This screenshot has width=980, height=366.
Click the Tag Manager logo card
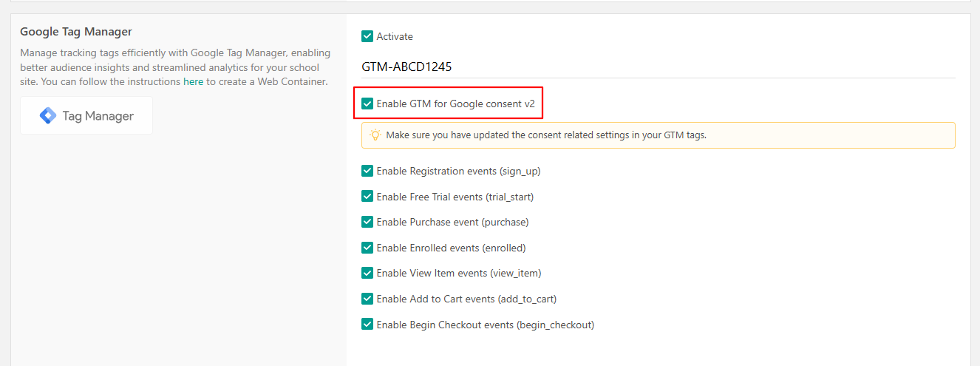point(86,115)
